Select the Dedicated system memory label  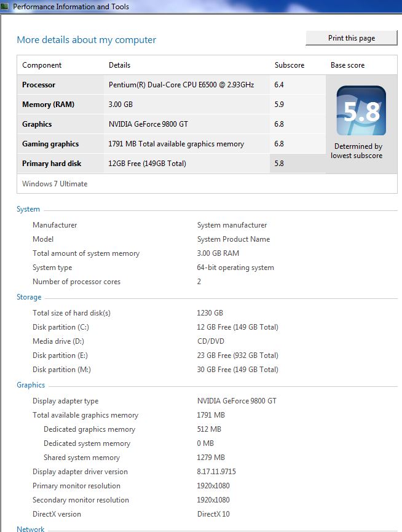[87, 443]
